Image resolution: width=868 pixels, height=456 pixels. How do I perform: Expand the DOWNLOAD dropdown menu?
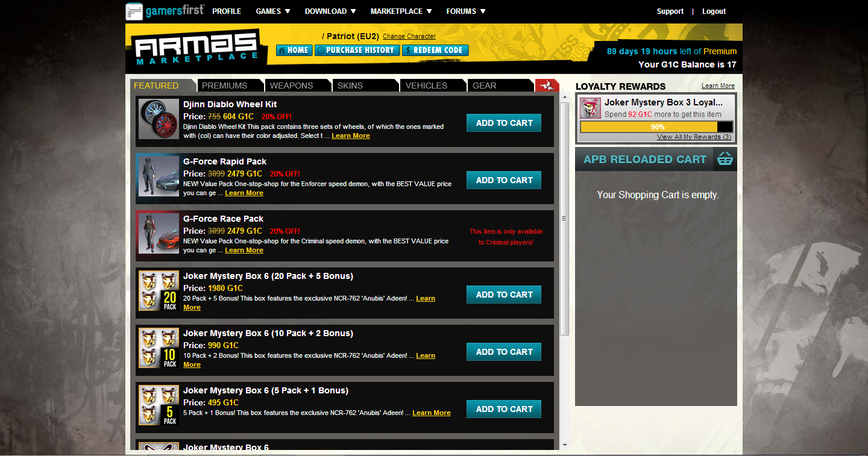pyautogui.click(x=330, y=11)
